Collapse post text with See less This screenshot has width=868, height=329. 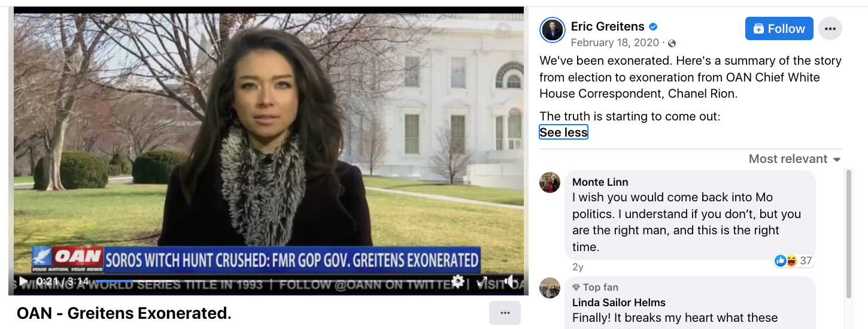(x=564, y=132)
